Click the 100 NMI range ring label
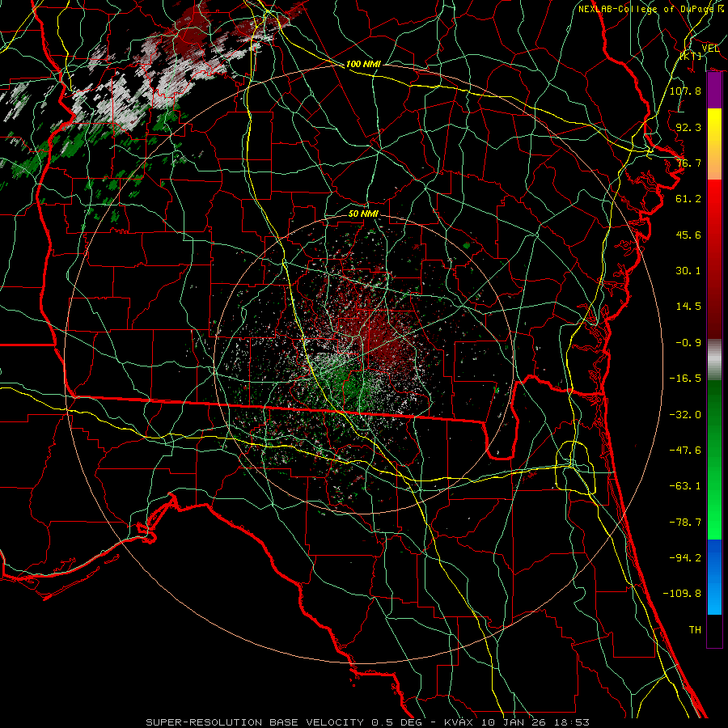Screen dimensions: 728x728 [363, 64]
